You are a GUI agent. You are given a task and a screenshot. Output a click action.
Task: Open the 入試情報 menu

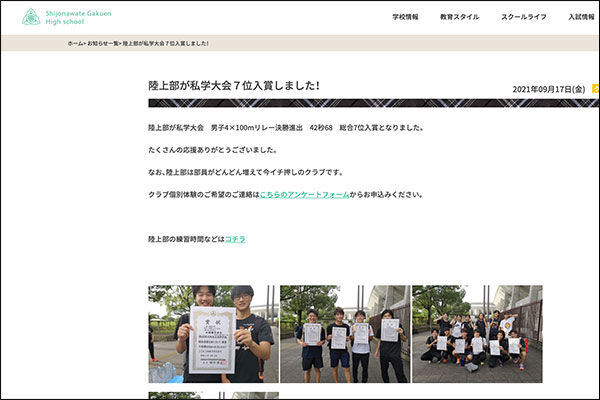click(581, 17)
